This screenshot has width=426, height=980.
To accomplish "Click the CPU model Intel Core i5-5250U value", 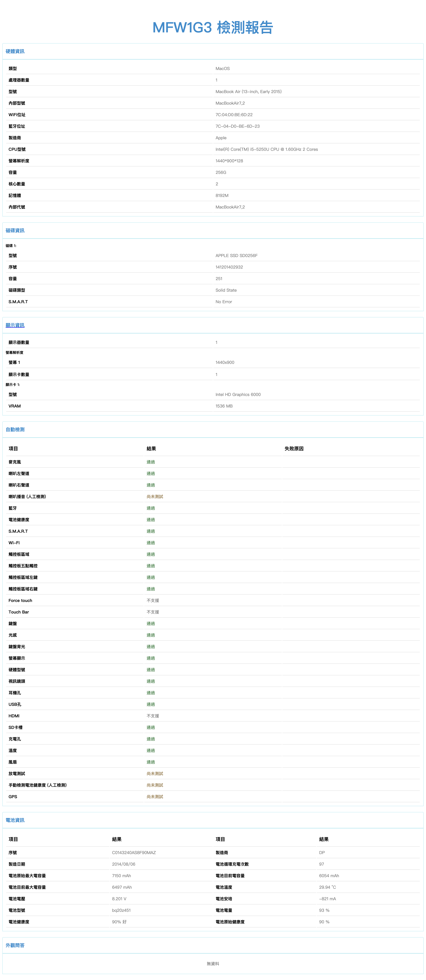I will point(267,149).
